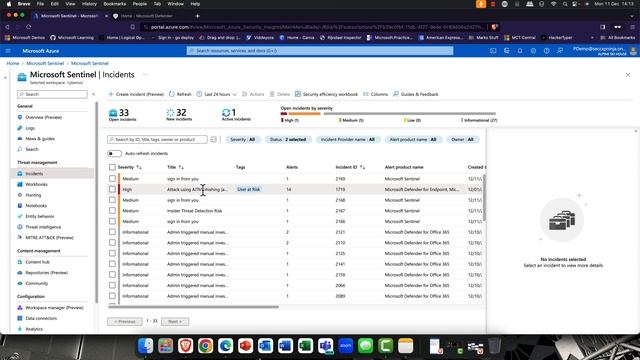Open Repositories (Preview) in sidebar

(x=46, y=272)
